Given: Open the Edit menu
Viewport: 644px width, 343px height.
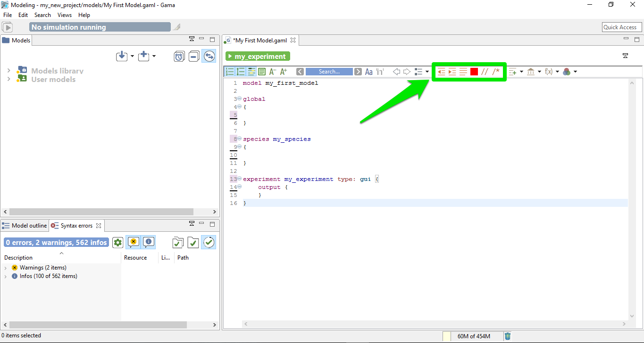Looking at the screenshot, I should 23,15.
